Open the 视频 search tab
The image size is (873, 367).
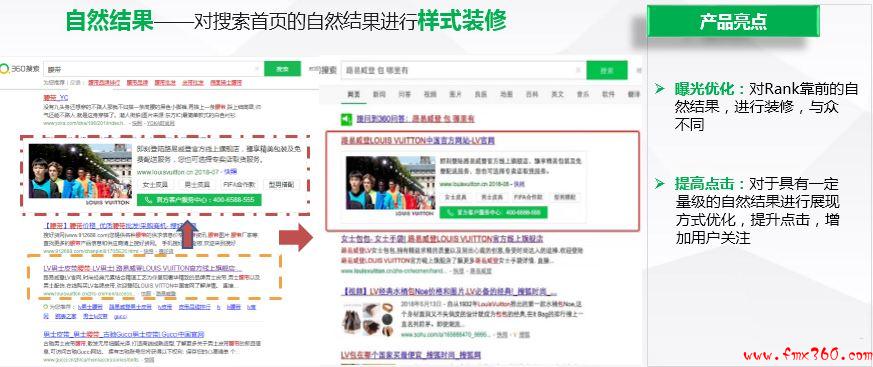tap(430, 95)
